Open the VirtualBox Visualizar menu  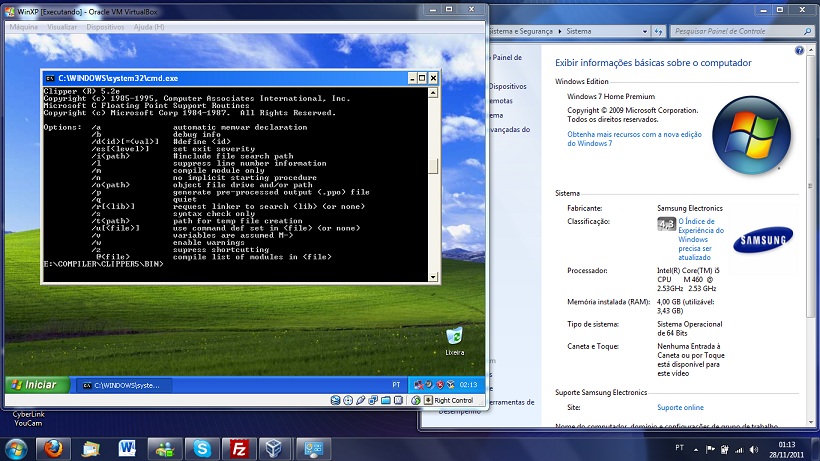tap(62, 27)
